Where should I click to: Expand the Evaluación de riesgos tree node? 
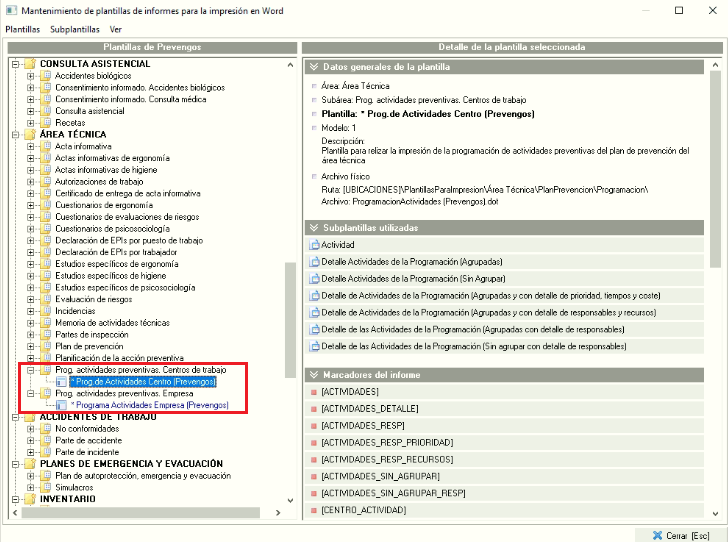(x=31, y=299)
